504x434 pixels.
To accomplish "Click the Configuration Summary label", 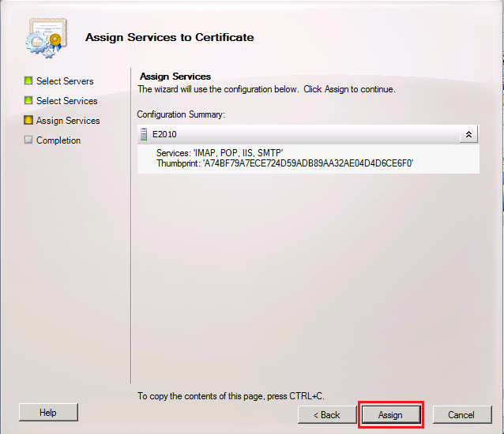I will [x=181, y=114].
